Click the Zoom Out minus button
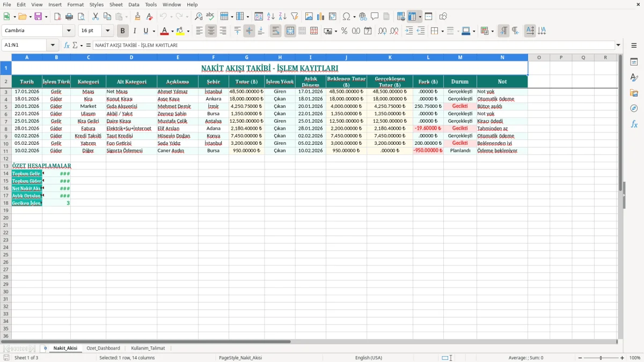644x362 pixels. click(579, 358)
